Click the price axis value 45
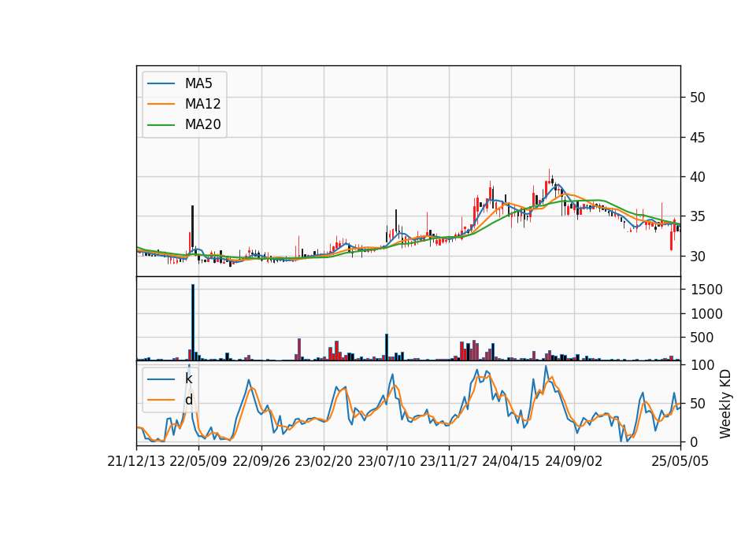The image size is (756, 543). coord(697,138)
